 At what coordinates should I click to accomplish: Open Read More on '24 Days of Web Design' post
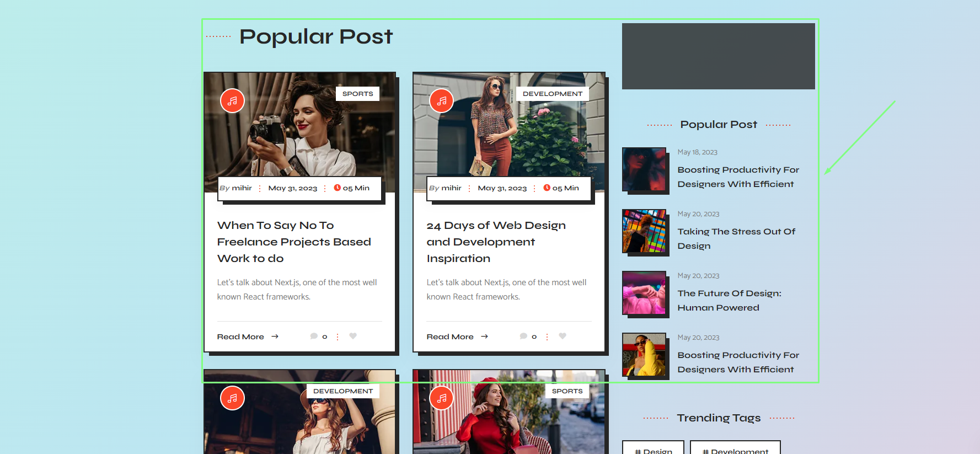[x=457, y=337]
